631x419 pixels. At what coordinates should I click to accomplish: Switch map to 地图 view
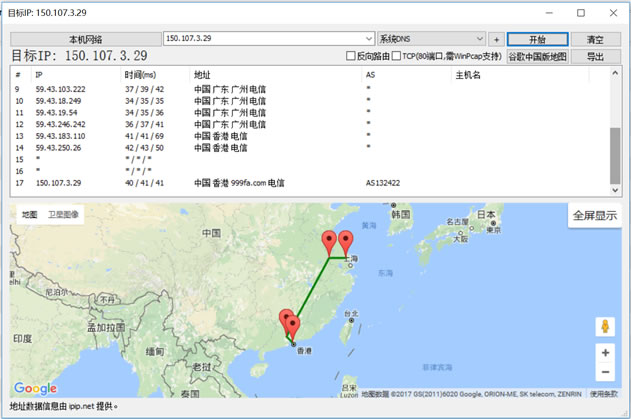(30, 215)
